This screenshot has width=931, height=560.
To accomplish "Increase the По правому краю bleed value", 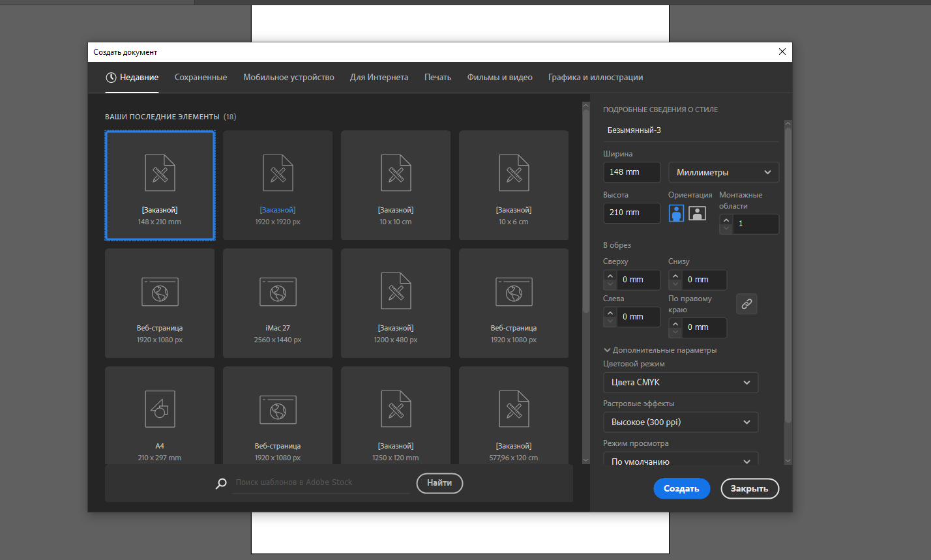I will (675, 323).
